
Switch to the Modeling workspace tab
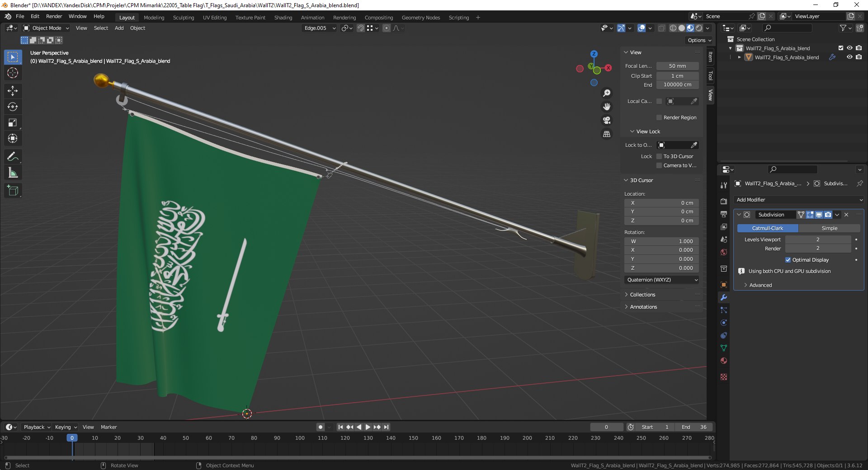(x=154, y=18)
